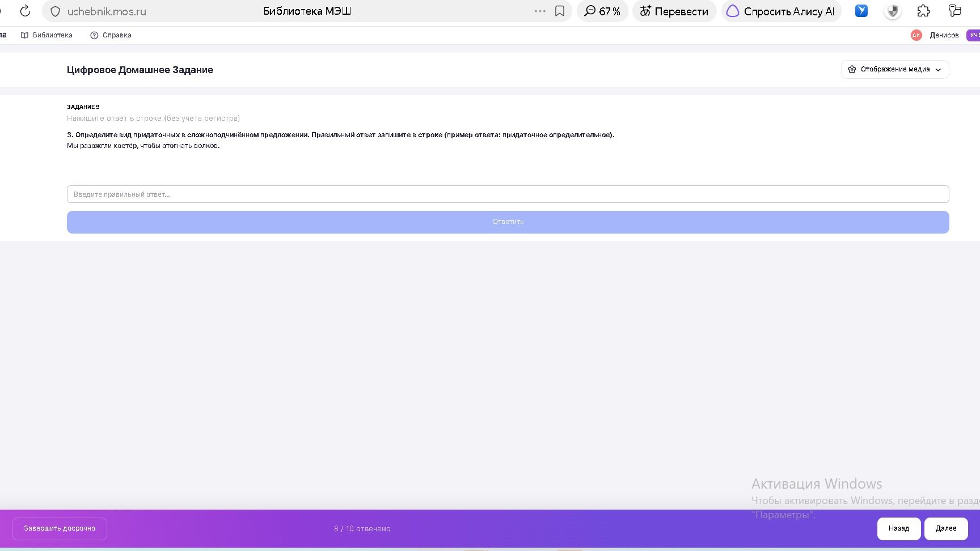Go to next task with Далее

(946, 528)
